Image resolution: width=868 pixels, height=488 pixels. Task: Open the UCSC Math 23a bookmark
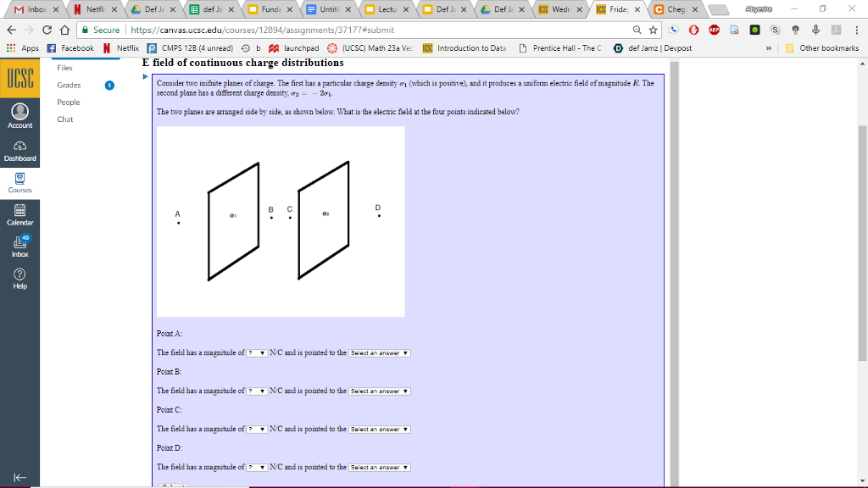click(370, 48)
